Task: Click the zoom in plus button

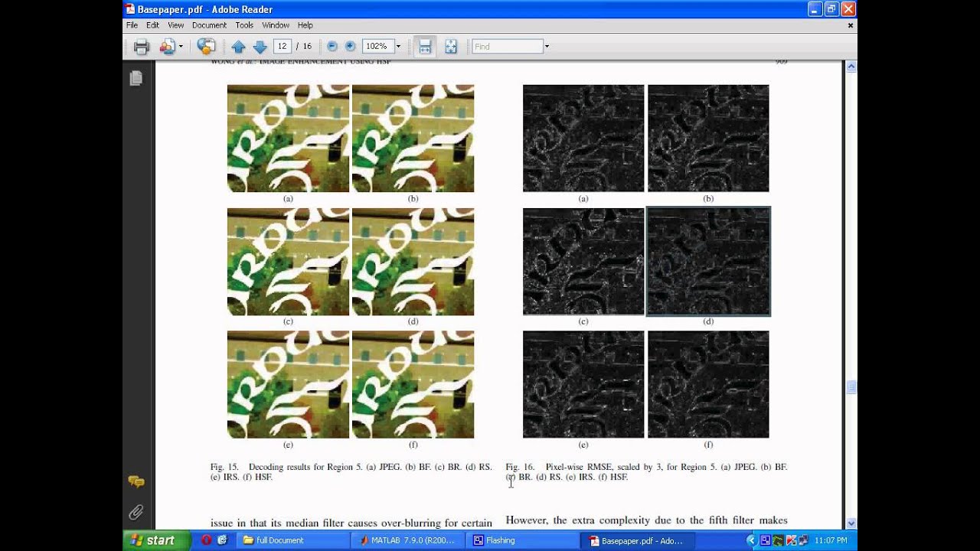Action: [x=350, y=47]
